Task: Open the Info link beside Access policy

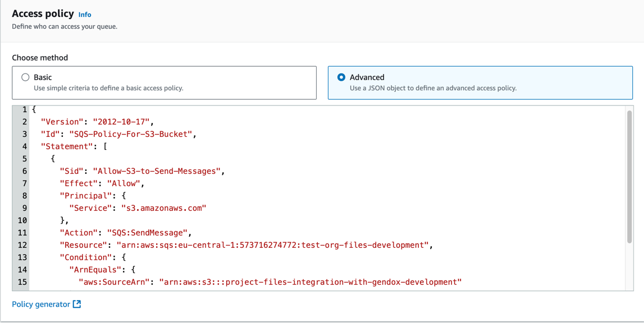Action: [85, 15]
